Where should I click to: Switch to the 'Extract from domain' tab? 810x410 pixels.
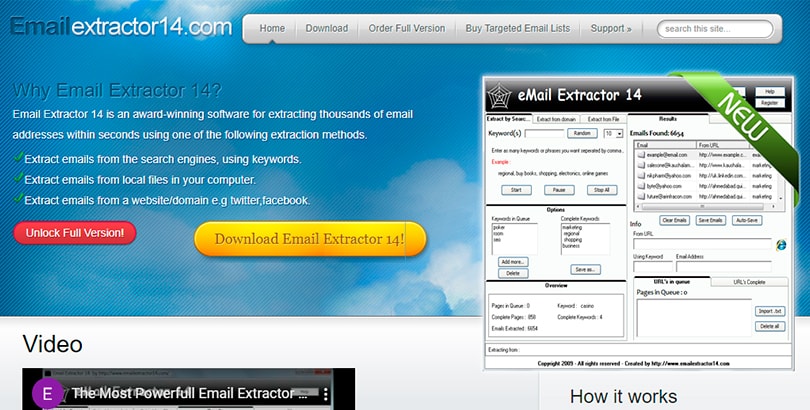(556, 119)
